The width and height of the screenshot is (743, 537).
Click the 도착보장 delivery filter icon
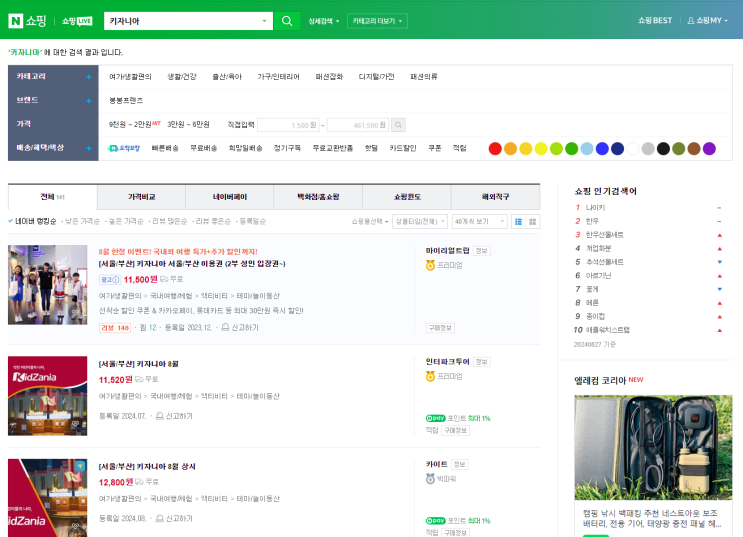(124, 148)
